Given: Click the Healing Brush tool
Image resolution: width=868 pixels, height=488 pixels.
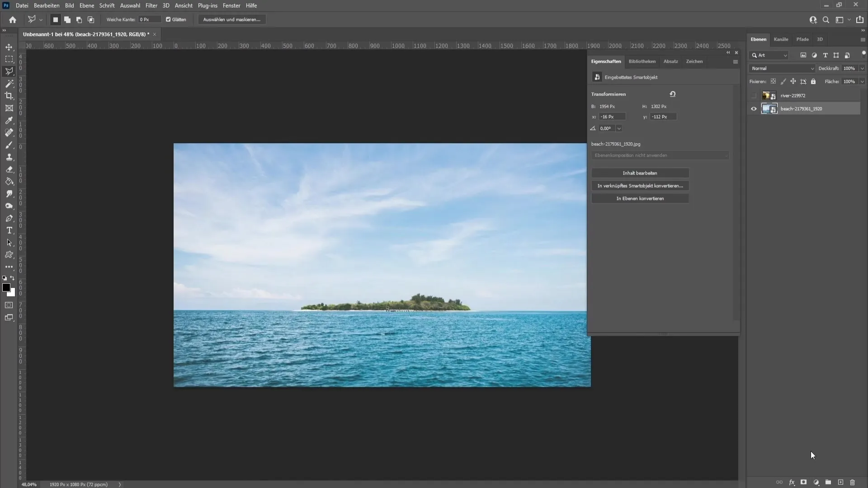Looking at the screenshot, I should pos(9,132).
